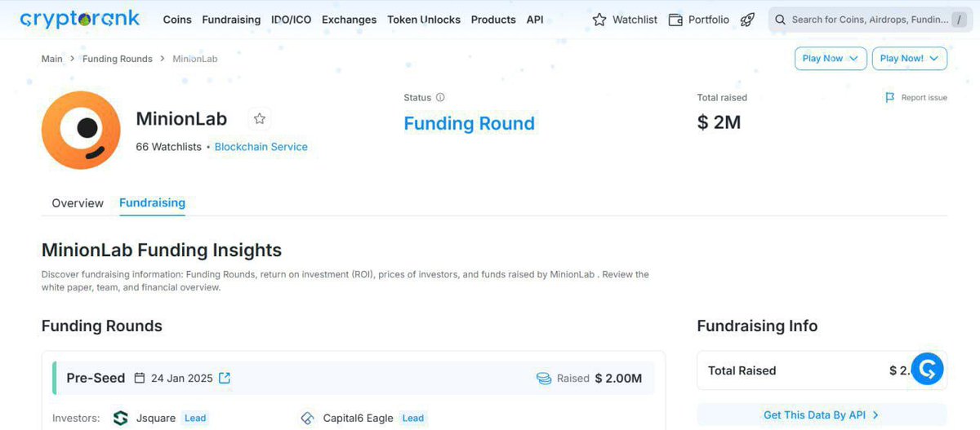The height and width of the screenshot is (430, 980).
Task: Click the Blockchain Service category link
Action: point(261,147)
